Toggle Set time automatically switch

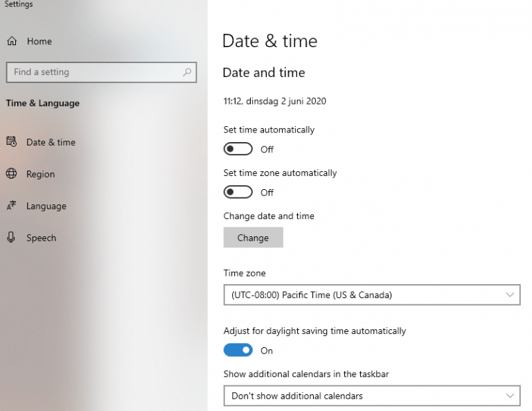pos(238,148)
